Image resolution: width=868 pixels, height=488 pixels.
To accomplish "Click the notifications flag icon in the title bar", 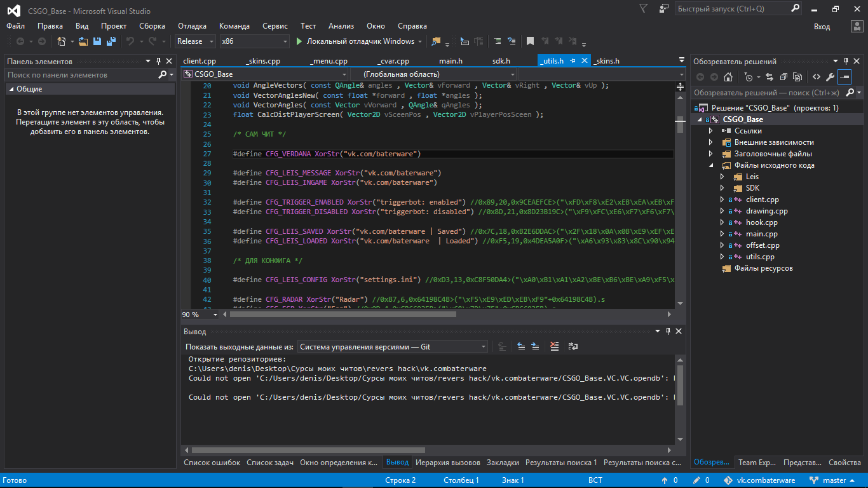I will coord(644,9).
